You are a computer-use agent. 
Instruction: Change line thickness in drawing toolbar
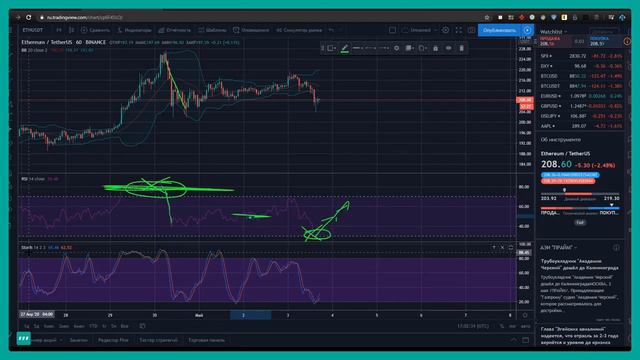click(358, 48)
